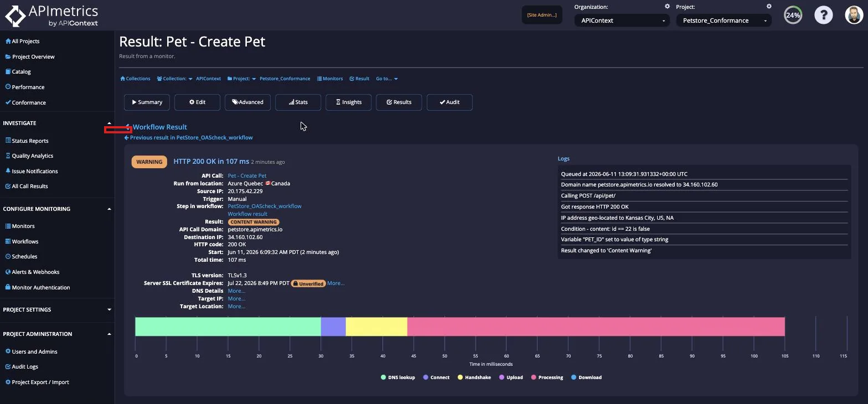868x404 pixels.
Task: Switch to the Edit tab
Action: [x=197, y=102]
